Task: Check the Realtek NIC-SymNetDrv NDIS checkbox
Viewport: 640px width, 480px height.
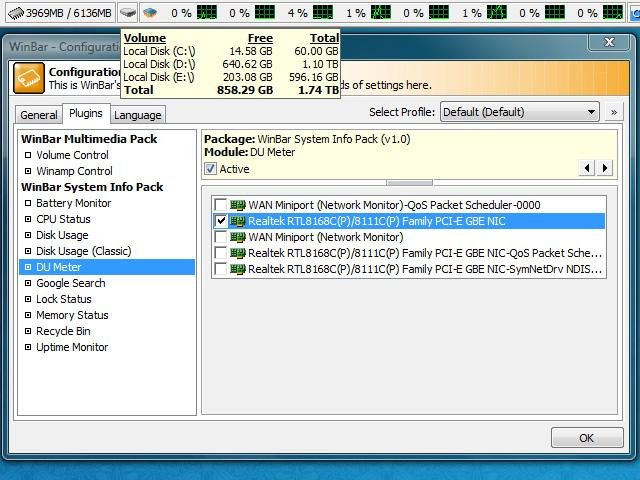Action: point(220,269)
